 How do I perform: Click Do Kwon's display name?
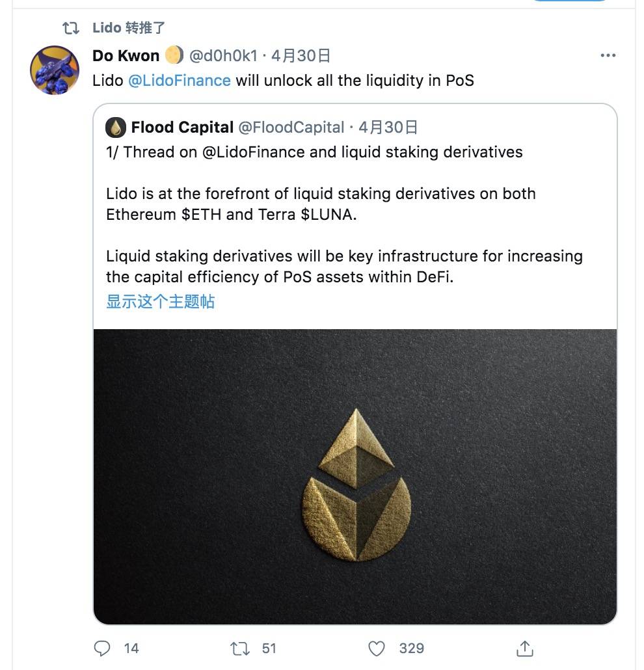click(x=127, y=55)
